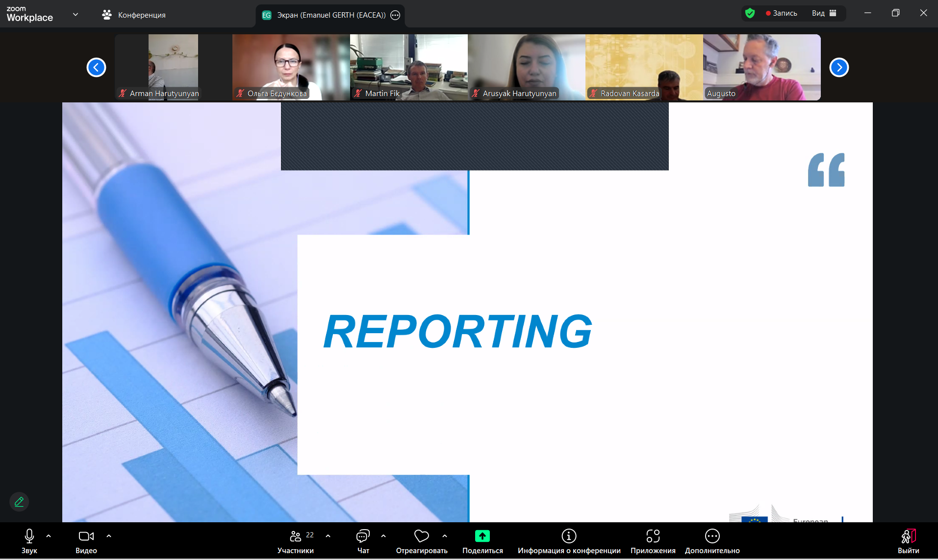Click the Отреагировать heart icon
The height and width of the screenshot is (560, 938).
421,536
